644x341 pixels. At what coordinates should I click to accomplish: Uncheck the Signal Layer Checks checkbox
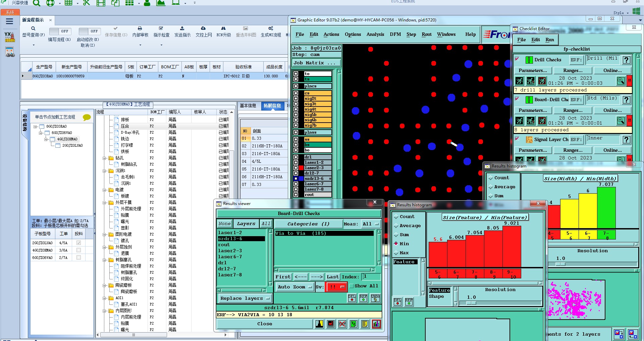tap(517, 139)
